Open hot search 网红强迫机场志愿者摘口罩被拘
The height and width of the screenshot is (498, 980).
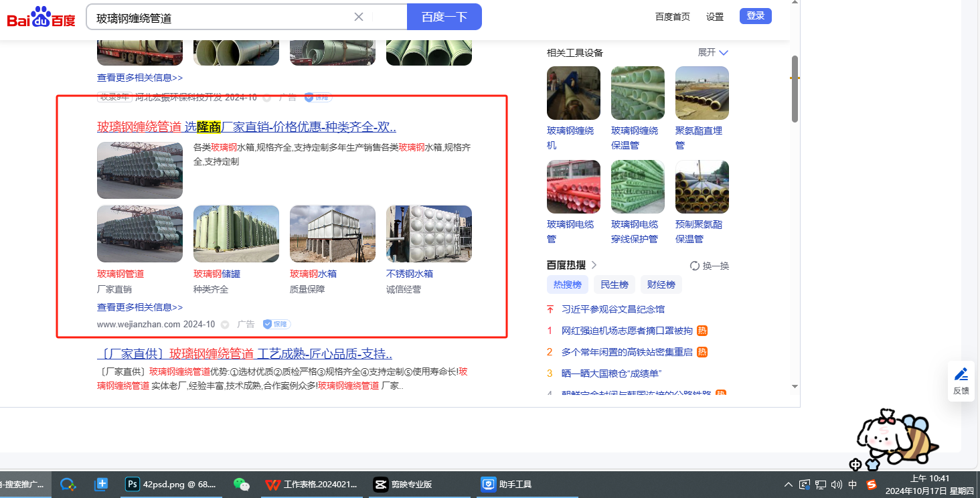pyautogui.click(x=627, y=331)
